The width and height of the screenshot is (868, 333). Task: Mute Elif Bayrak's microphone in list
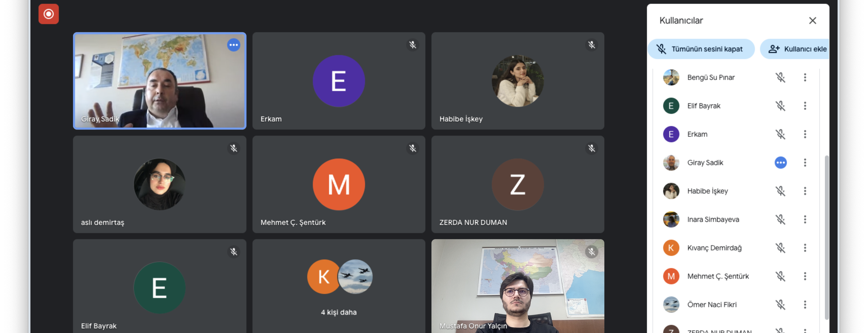(780, 106)
